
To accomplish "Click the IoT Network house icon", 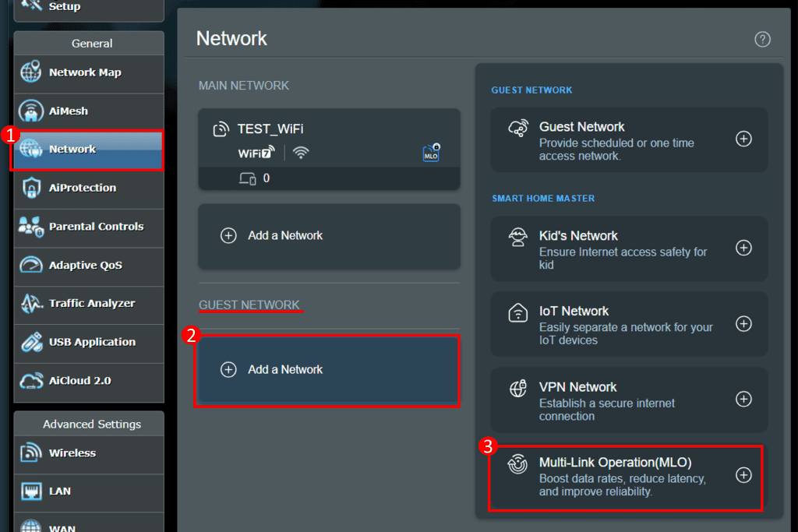I will point(518,312).
